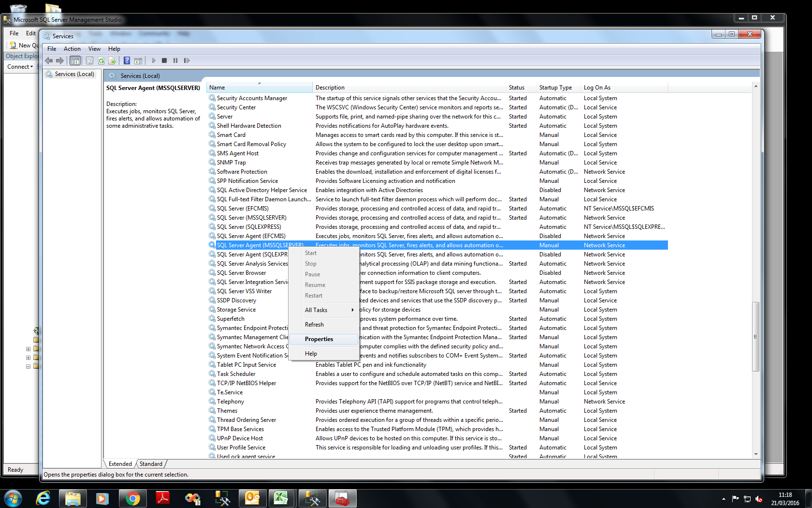Show hidden tray icons arrow

pyautogui.click(x=724, y=499)
